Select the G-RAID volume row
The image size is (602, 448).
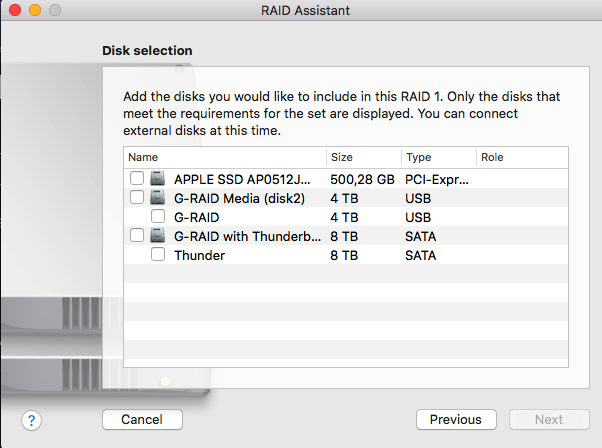coord(346,217)
